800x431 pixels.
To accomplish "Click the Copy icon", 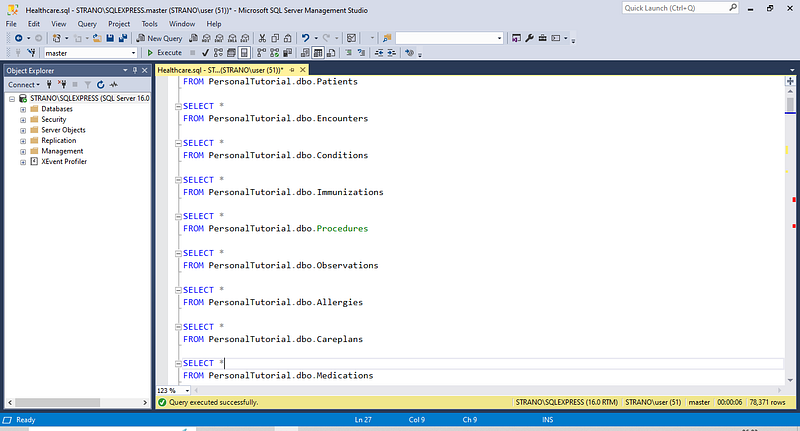I will pyautogui.click(x=275, y=38).
